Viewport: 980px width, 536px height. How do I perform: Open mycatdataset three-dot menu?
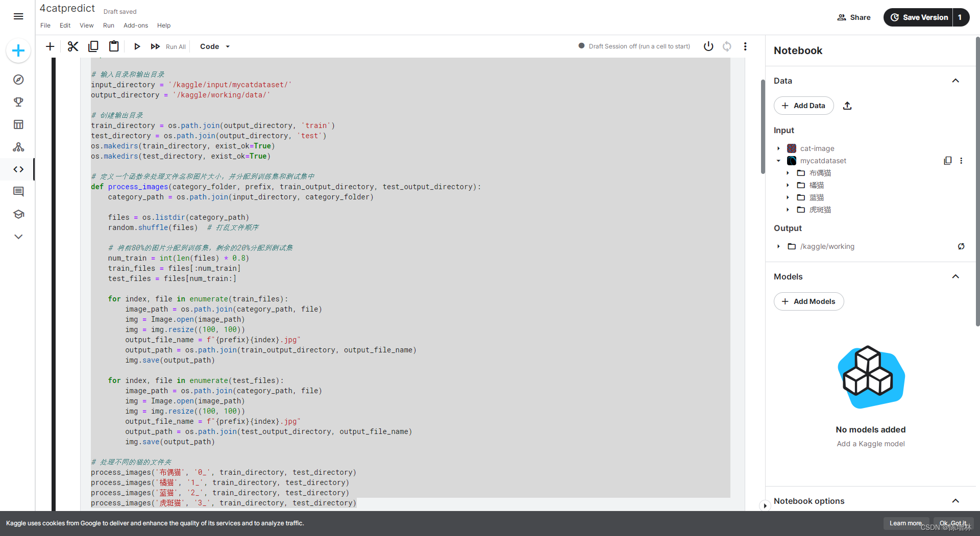pyautogui.click(x=961, y=161)
